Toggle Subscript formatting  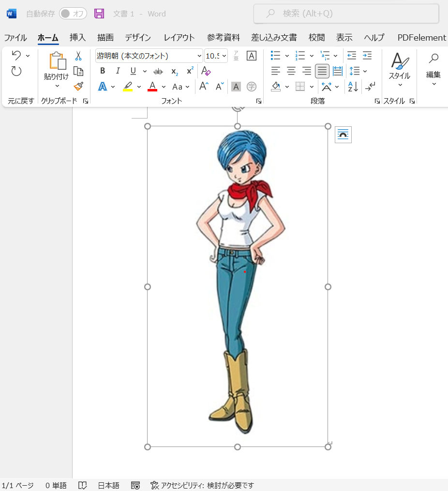click(175, 72)
